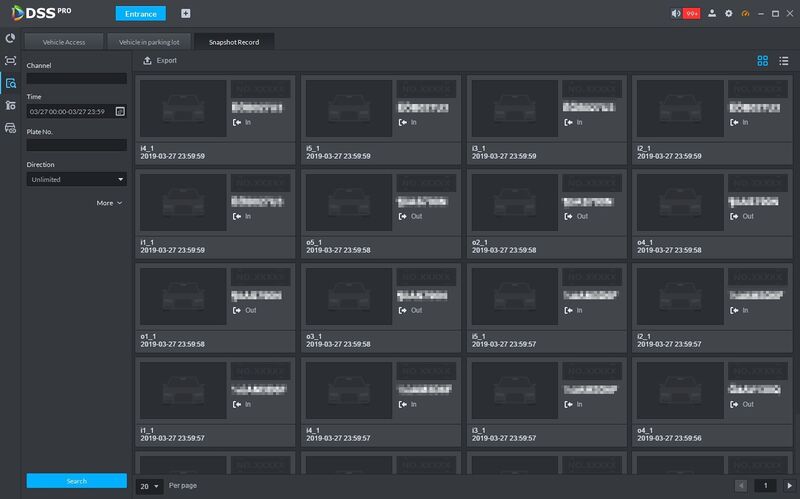
Task: Export the snapshot records
Action: 160,61
